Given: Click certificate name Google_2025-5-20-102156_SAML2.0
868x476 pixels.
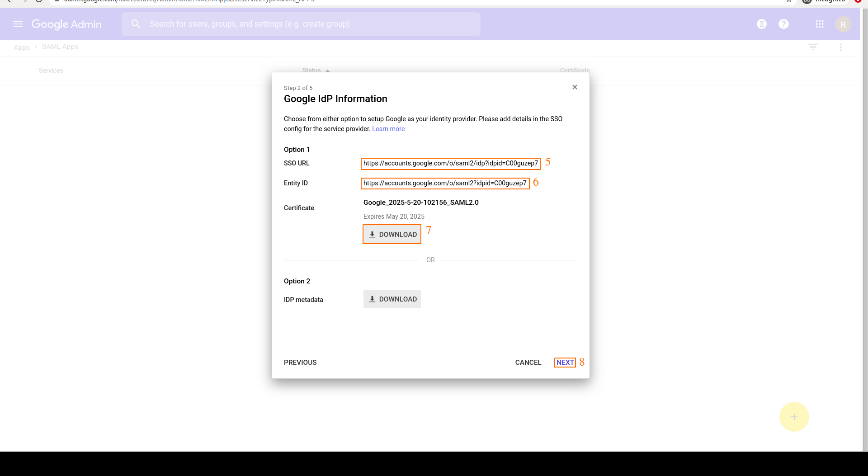Looking at the screenshot, I should click(x=421, y=203).
